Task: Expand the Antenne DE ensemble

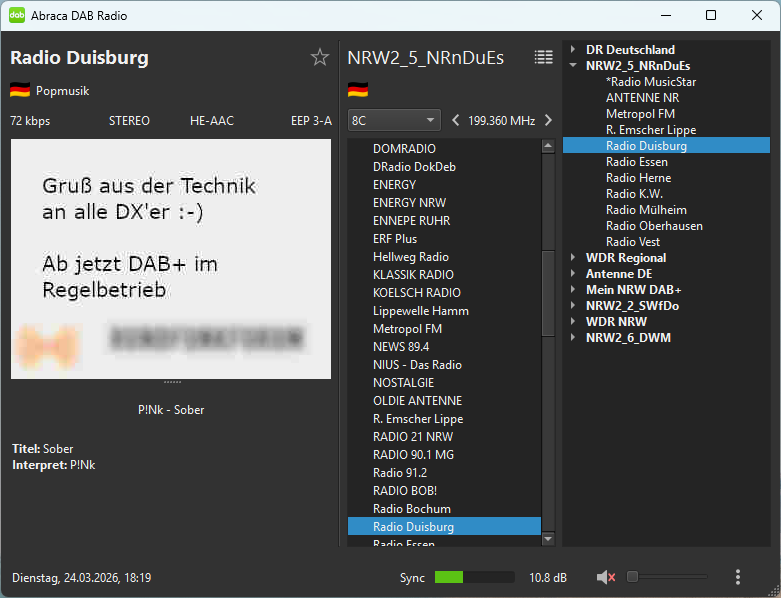Action: [573, 274]
